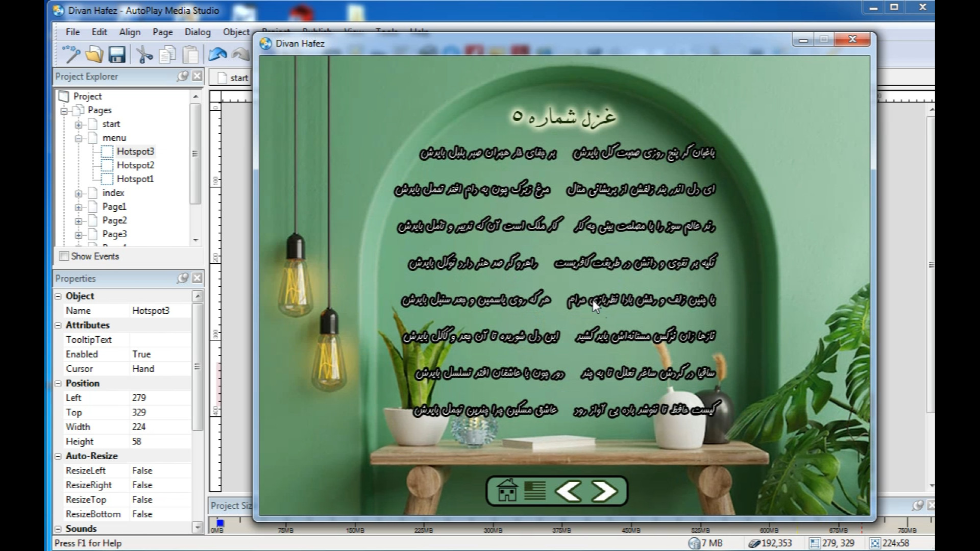The height and width of the screenshot is (551, 980).
Task: Click the Hotspot1 object icon
Action: (107, 179)
